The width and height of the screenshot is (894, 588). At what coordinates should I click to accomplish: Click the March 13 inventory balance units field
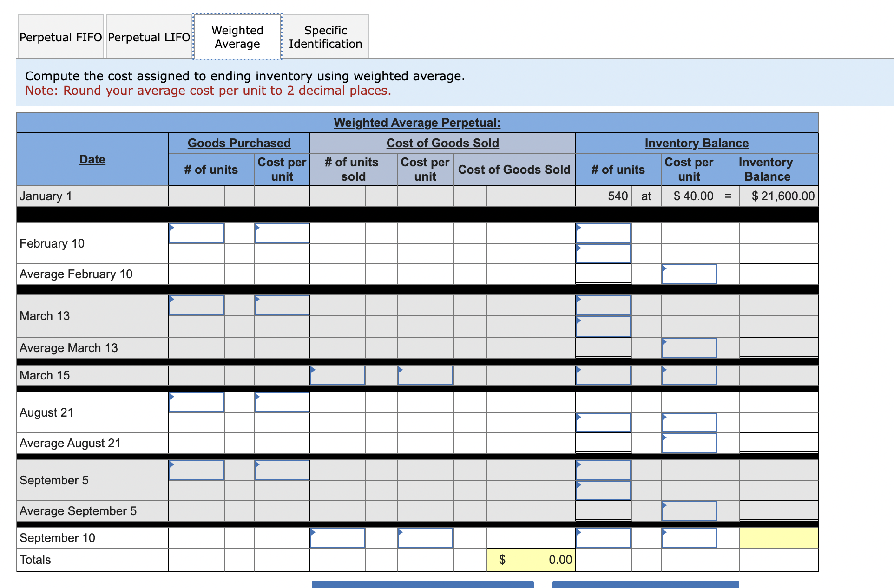tap(603, 305)
